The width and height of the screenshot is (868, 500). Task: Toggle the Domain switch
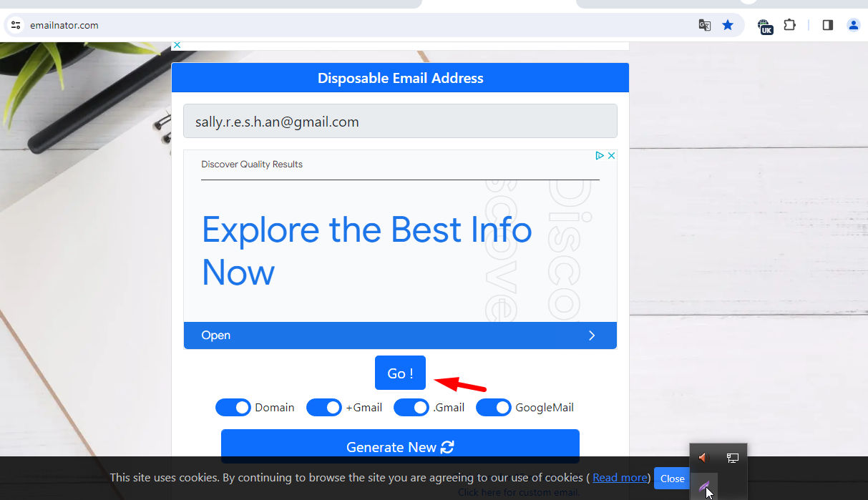[233, 408]
